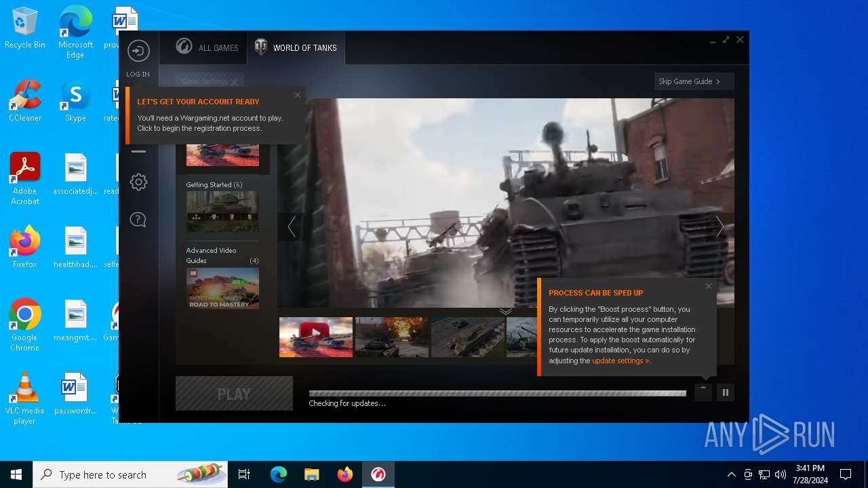Launch Edge from the taskbar
The image size is (868, 488).
(x=279, y=474)
